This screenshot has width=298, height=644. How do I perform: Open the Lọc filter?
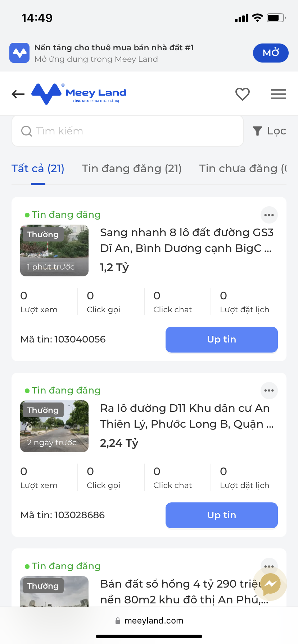click(x=270, y=131)
